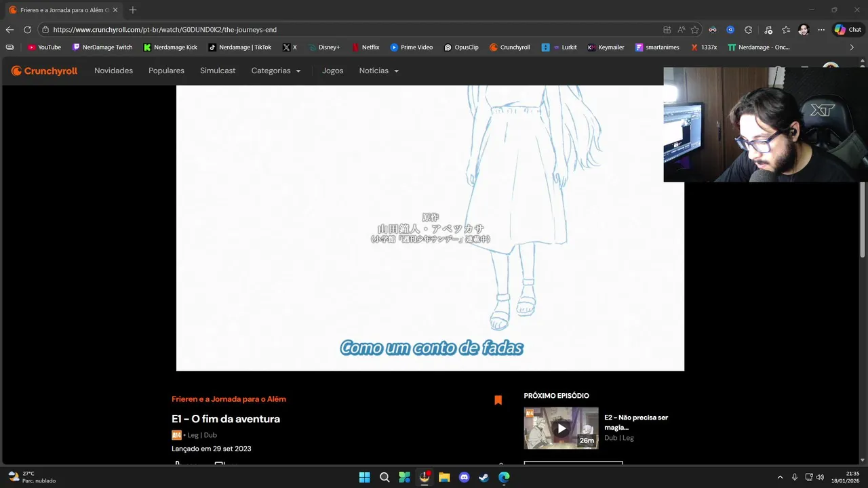Viewport: 868px width, 488px height.
Task: Open the Edge settings and more menu
Action: (821, 30)
